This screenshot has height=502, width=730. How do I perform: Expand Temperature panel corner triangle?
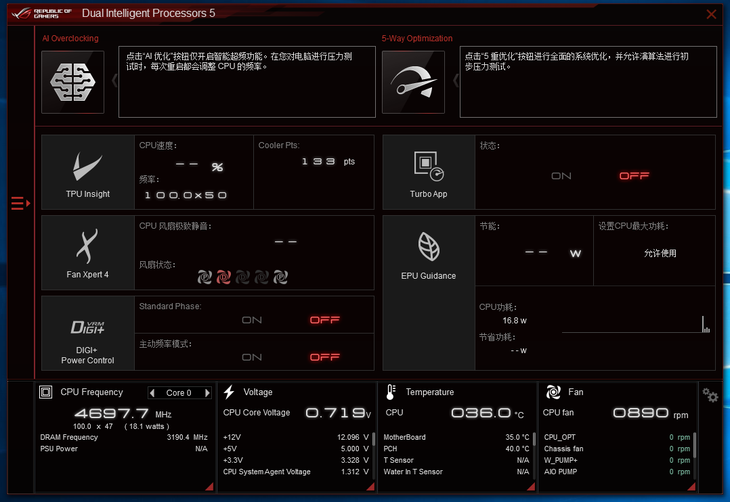(x=531, y=487)
